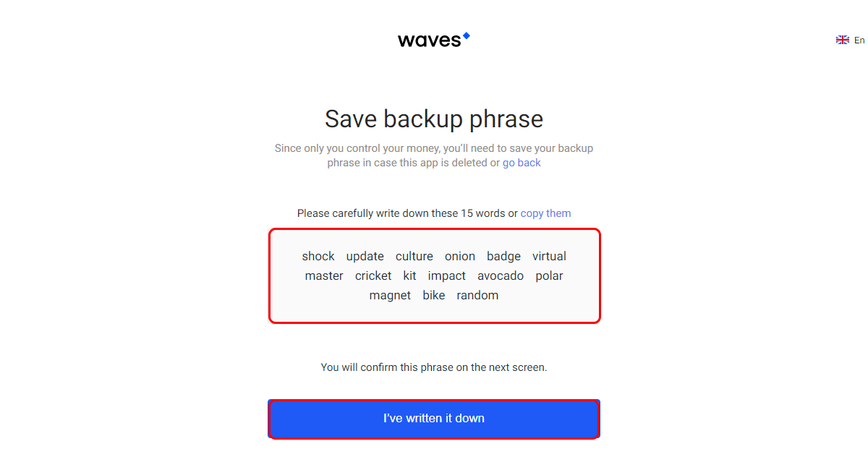
Task: Select the word virtual in backup phrase
Action: [x=549, y=256]
